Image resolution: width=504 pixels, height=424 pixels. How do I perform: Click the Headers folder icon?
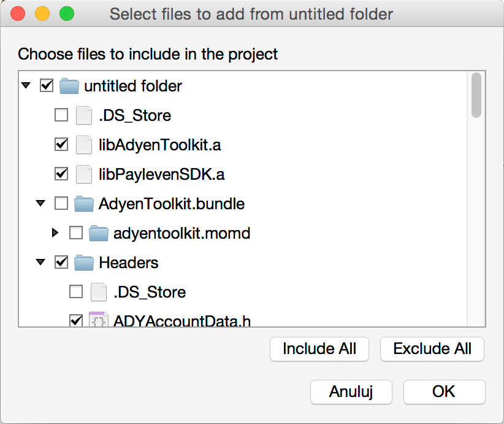(x=84, y=263)
